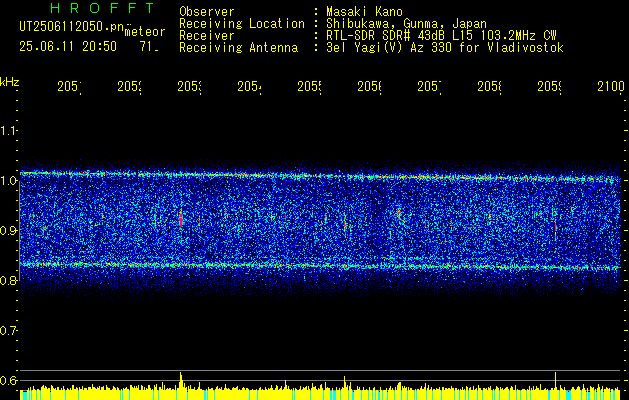Click the 'Receiving Location' label

242,24
